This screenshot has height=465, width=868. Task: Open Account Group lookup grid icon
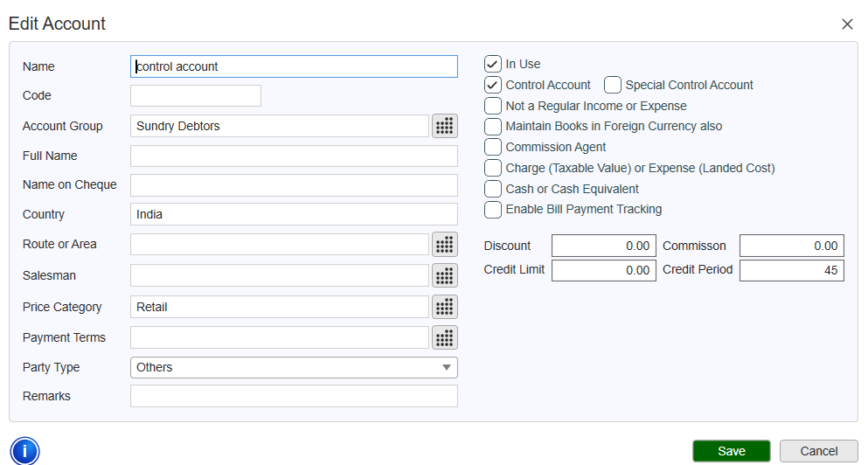pos(445,126)
